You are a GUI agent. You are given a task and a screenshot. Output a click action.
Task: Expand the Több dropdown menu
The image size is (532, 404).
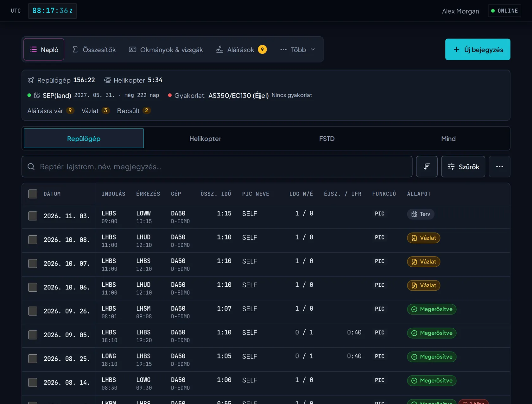point(297,49)
